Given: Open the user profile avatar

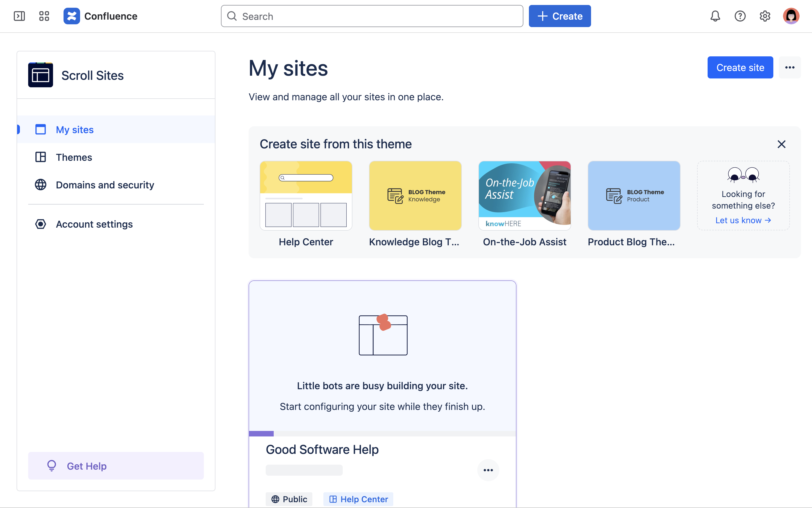Looking at the screenshot, I should pyautogui.click(x=791, y=16).
